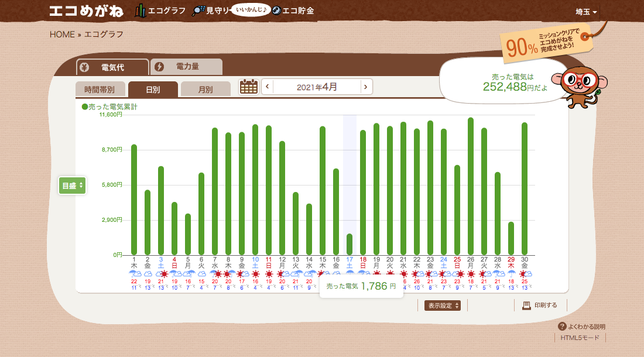Click the 90% mission tag
The height and width of the screenshot is (357, 644).
[x=546, y=43]
